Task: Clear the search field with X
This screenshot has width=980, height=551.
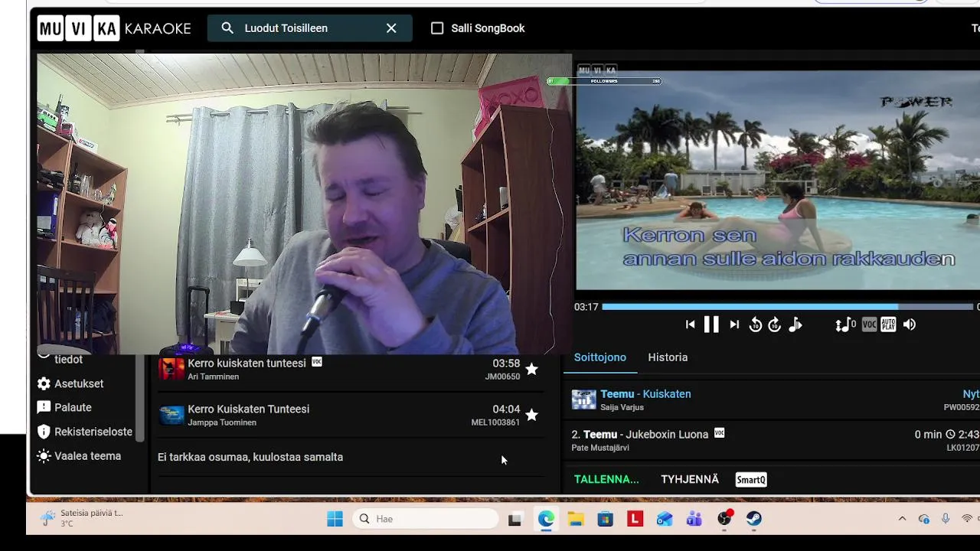Action: [391, 28]
